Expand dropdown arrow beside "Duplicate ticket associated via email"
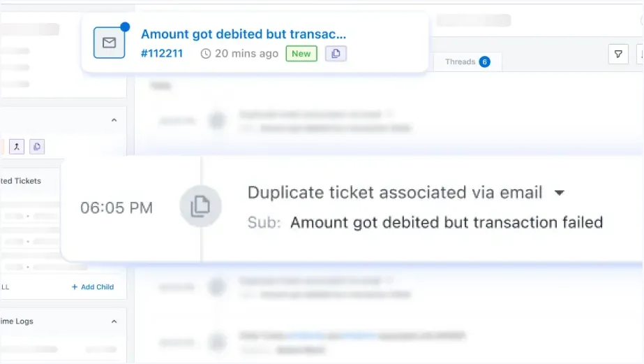Viewport: 644px width, 364px height. (559, 193)
